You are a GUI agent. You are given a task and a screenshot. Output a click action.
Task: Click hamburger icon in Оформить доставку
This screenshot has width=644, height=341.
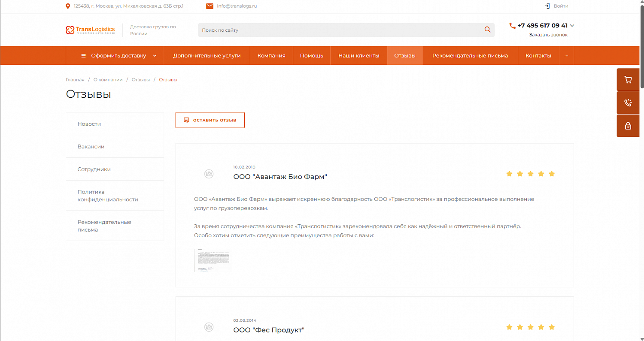84,56
